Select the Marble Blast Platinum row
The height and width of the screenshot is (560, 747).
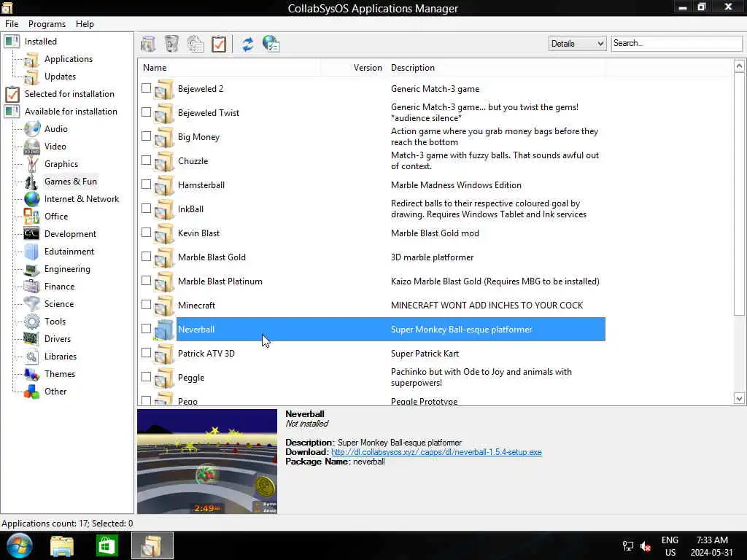pyautogui.click(x=371, y=281)
